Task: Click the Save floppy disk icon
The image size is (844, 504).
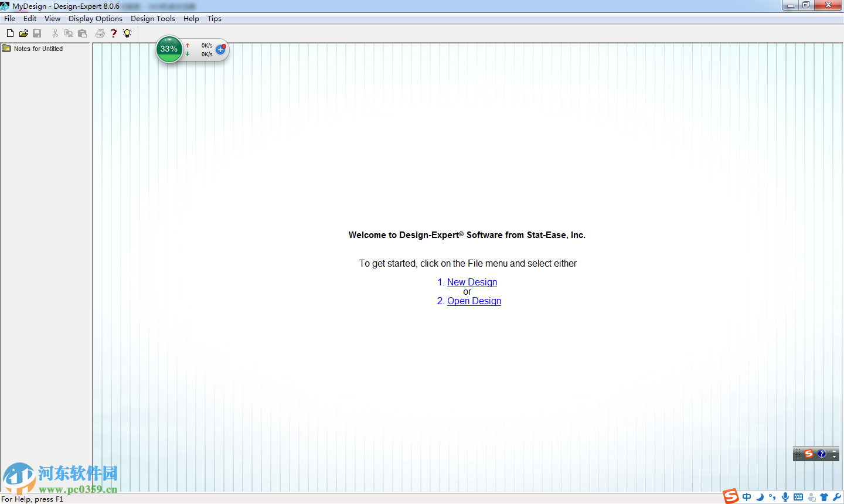Action: (37, 33)
